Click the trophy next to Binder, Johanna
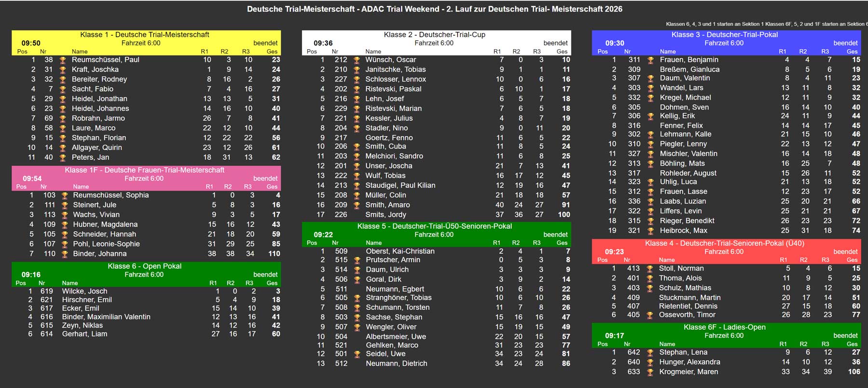This screenshot has height=388, width=868. point(65,254)
